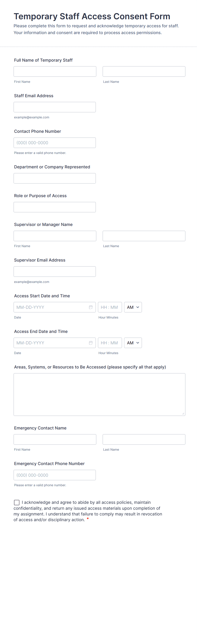The height and width of the screenshot is (644, 197).
Task: Click Emergency Contact Phone Number field
Action: pos(54,475)
